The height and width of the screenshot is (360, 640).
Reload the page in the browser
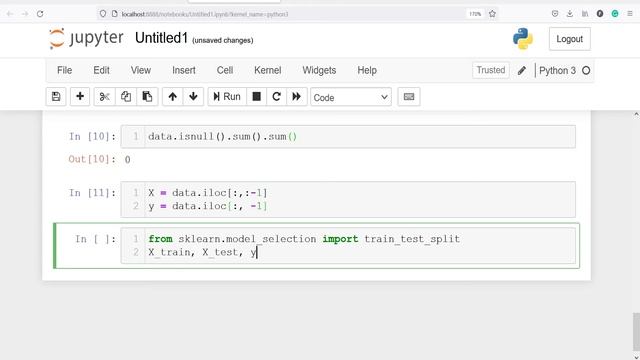40,14
